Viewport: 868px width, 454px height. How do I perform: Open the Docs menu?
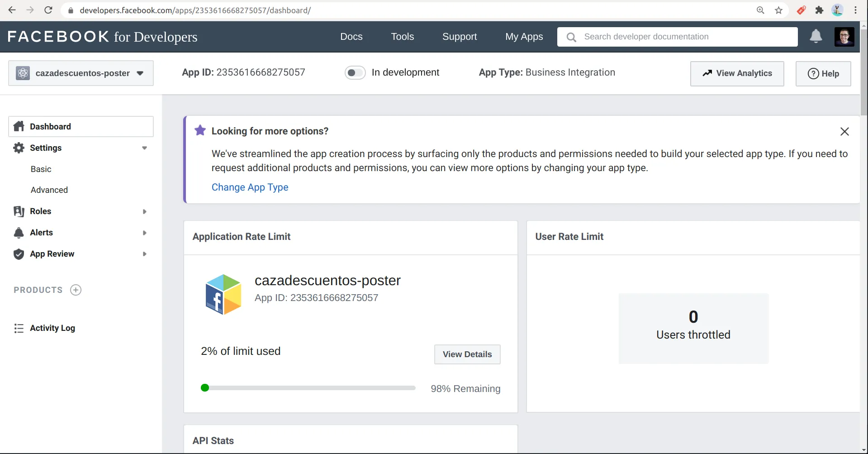tap(351, 37)
